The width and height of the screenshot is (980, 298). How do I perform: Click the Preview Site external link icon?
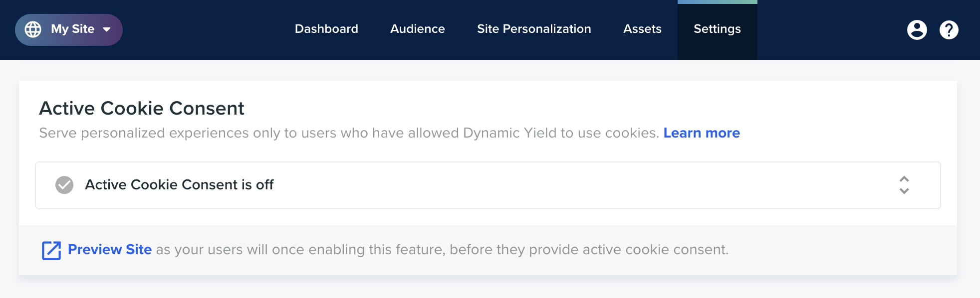51,250
